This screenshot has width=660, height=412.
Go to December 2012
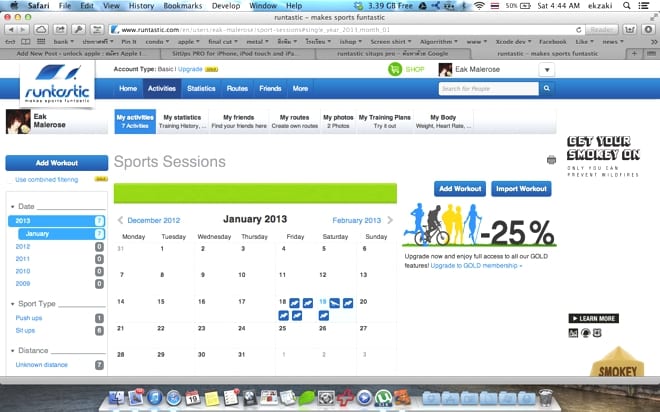[x=153, y=220]
